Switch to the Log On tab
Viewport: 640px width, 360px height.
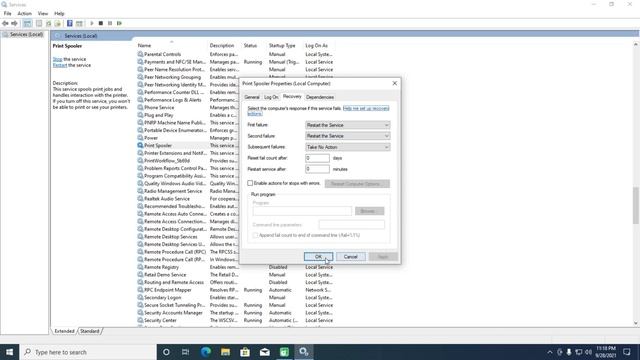(x=271, y=97)
